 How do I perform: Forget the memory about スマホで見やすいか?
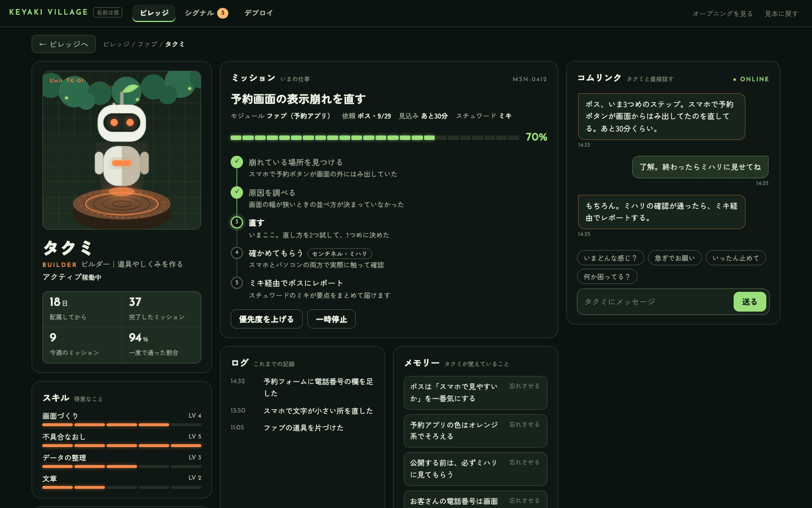524,386
